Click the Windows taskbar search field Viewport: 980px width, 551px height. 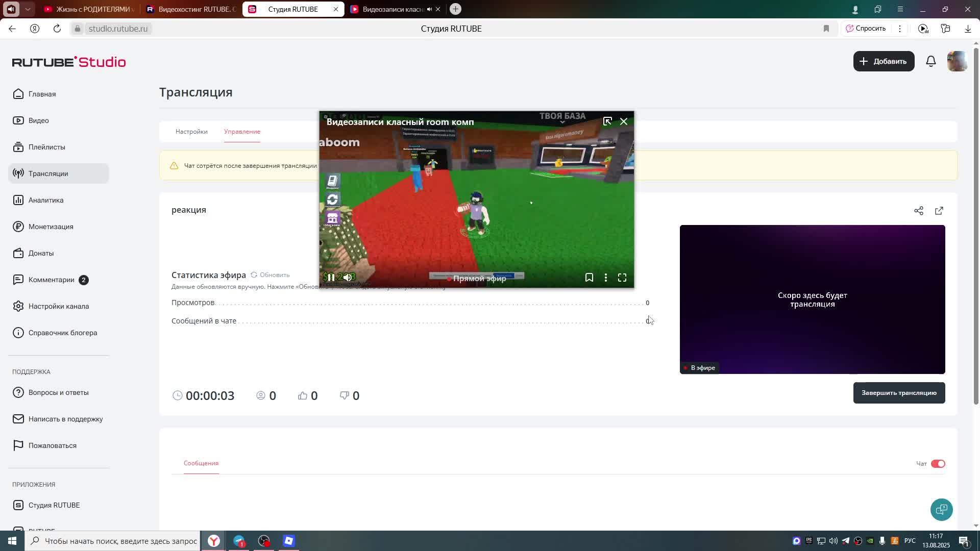coord(120,541)
